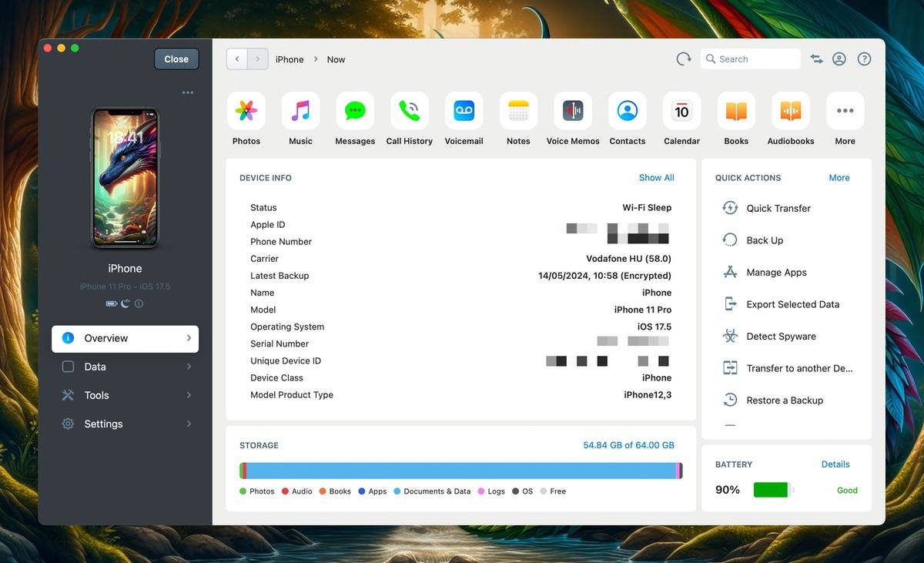
Task: Click the Manage Apps icon
Action: (x=730, y=272)
